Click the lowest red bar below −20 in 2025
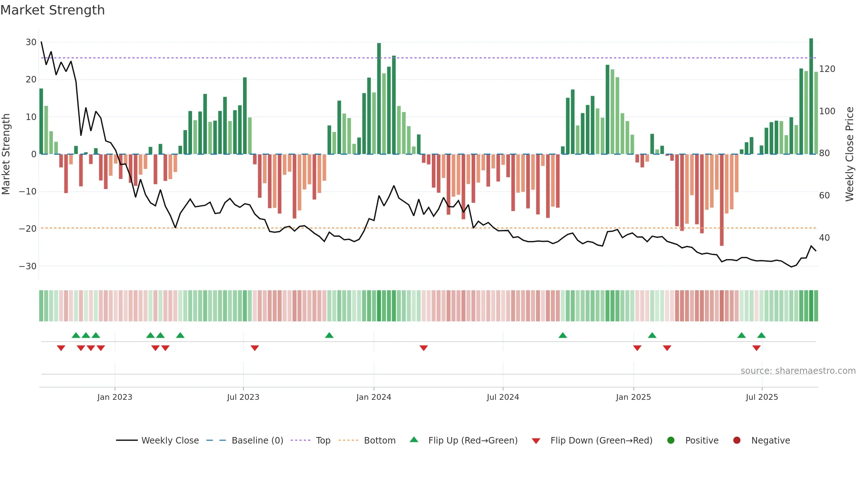This screenshot has width=868, height=488. (x=722, y=200)
